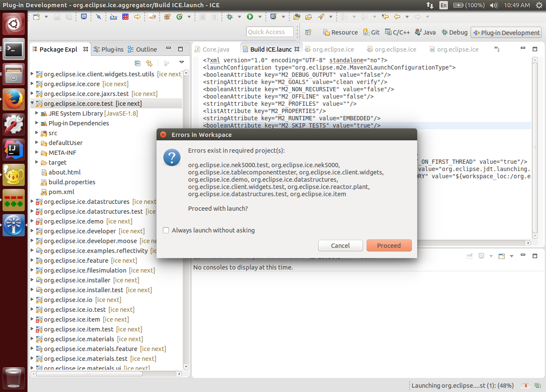Maximize the Package Explorer view
546x392 pixels.
(180, 49)
